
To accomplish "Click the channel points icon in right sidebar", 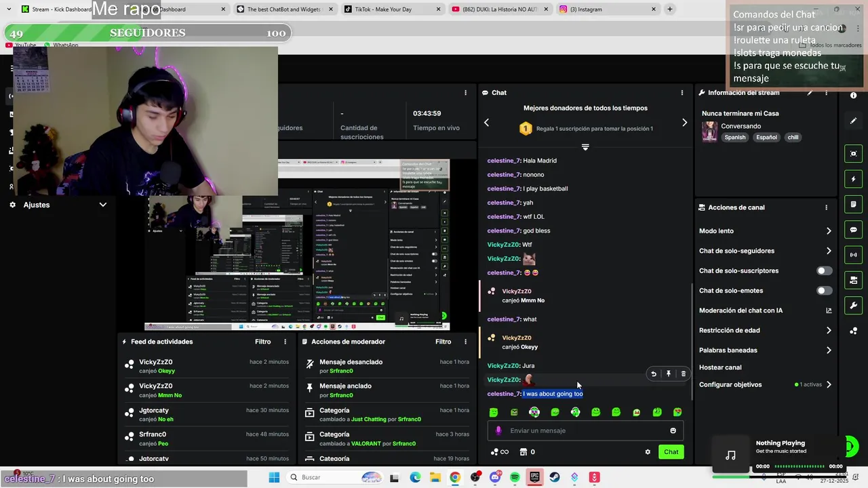I will pyautogui.click(x=853, y=331).
